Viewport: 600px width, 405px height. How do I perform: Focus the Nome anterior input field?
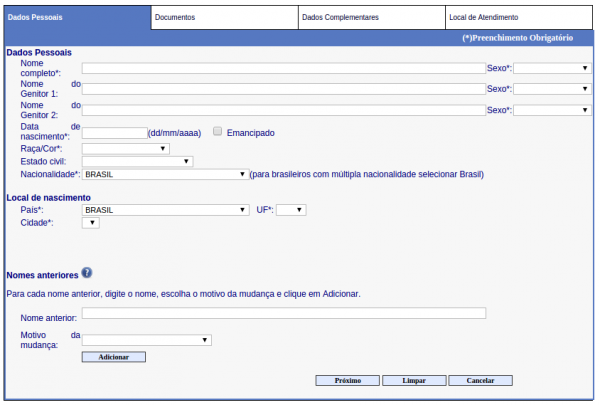coord(284,314)
